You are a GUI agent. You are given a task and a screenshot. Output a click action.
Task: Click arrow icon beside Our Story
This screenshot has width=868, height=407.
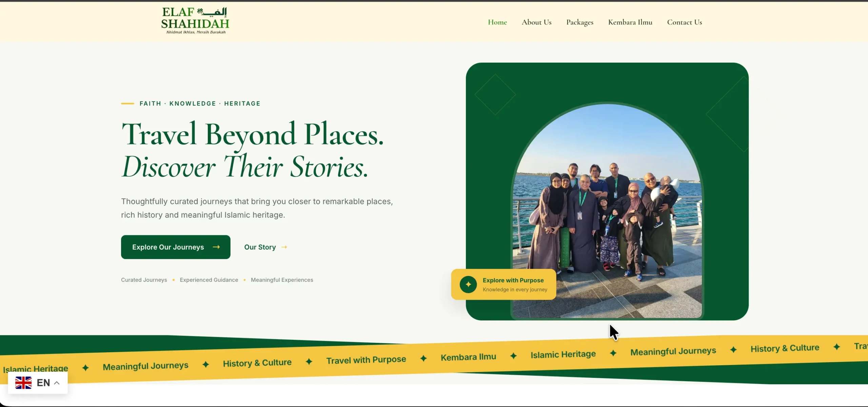pyautogui.click(x=284, y=247)
